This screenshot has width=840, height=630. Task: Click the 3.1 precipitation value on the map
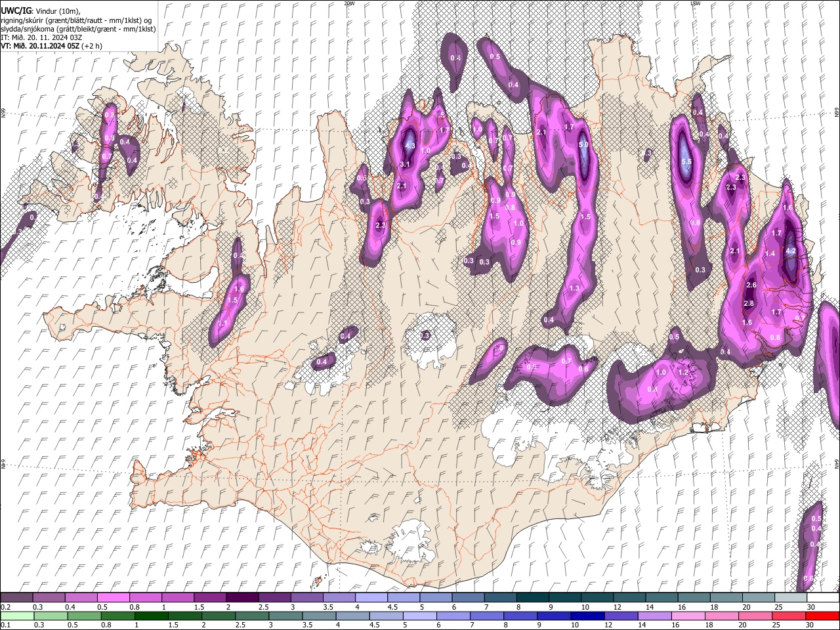pyautogui.click(x=405, y=164)
